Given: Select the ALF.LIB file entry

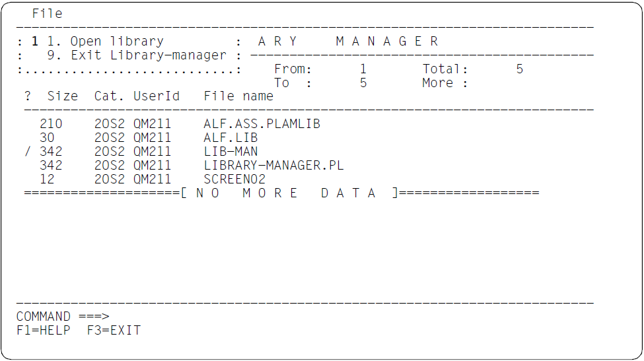Looking at the screenshot, I should coord(231,138).
